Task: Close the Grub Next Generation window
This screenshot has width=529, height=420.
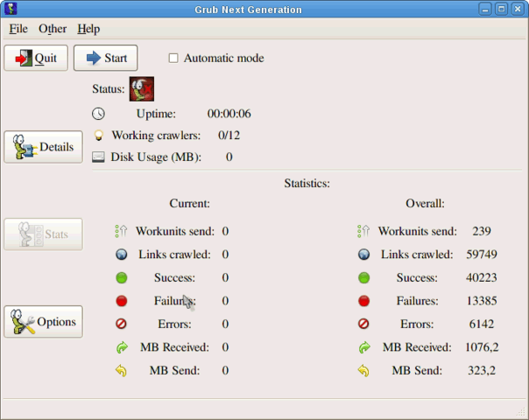Action: 518,9
